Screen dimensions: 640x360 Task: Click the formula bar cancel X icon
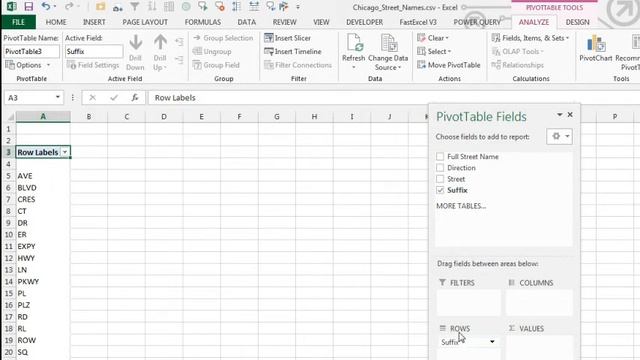click(x=93, y=98)
